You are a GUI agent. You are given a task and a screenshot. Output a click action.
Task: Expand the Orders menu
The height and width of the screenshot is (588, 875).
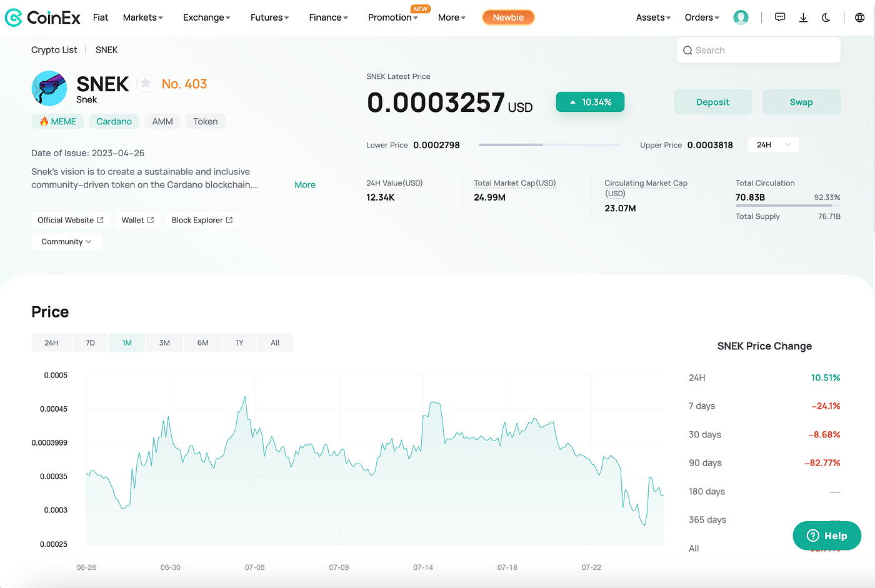pyautogui.click(x=702, y=17)
